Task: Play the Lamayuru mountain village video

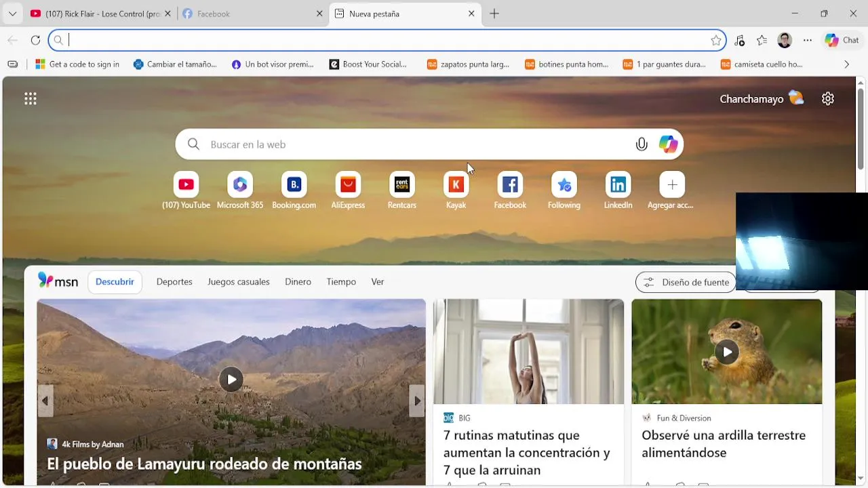Action: [x=231, y=380]
